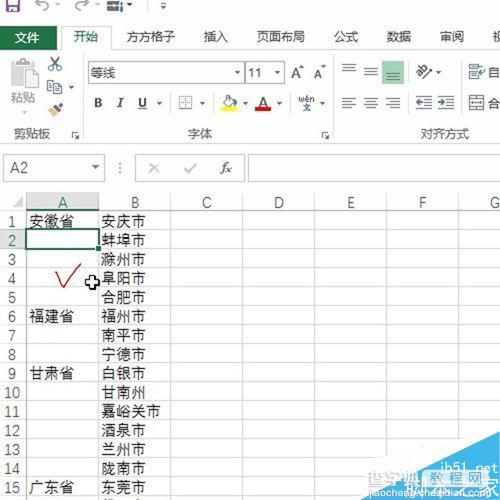Toggle Italic formatting
This screenshot has height=500, width=500.
pyautogui.click(x=120, y=103)
